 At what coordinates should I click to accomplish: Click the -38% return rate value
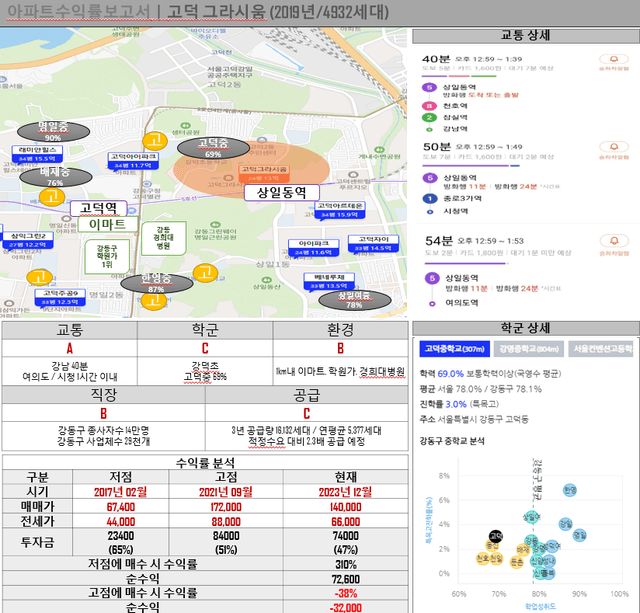point(346,593)
